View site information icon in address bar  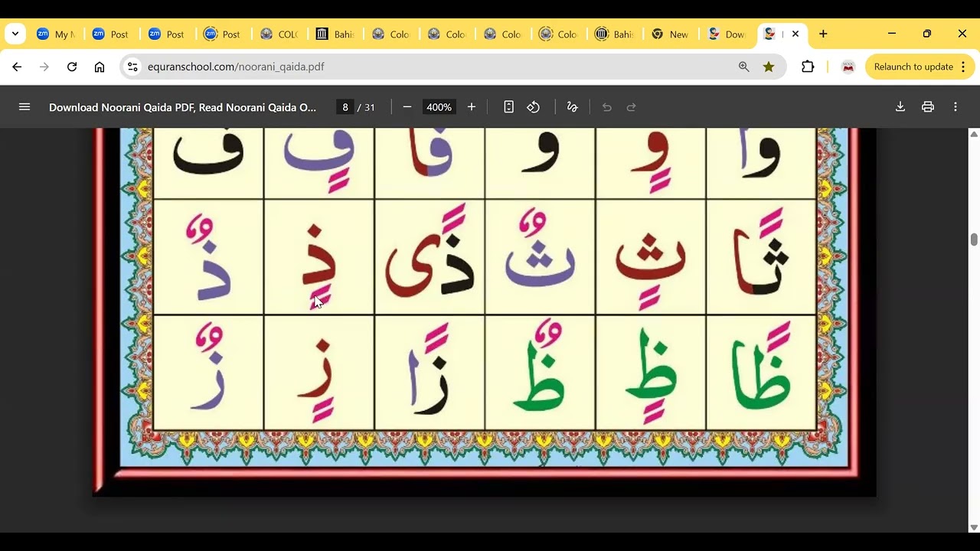click(132, 67)
